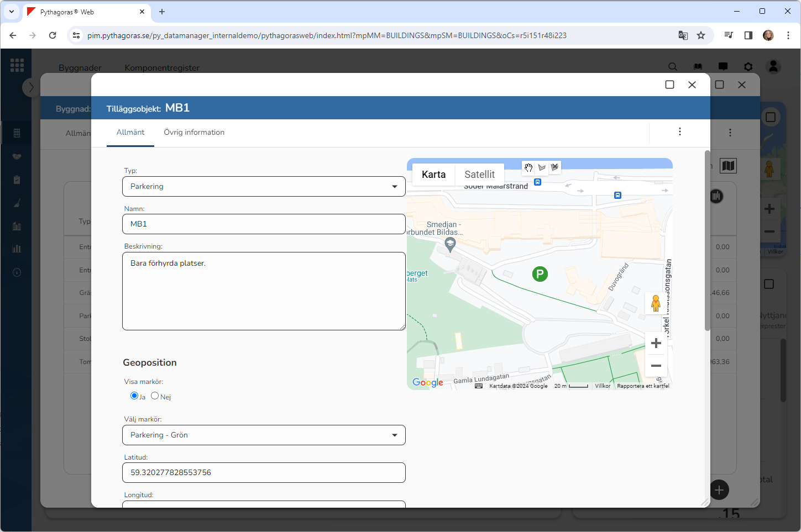Open the settings gear in header
Screen dimensions: 801x532
748,67
